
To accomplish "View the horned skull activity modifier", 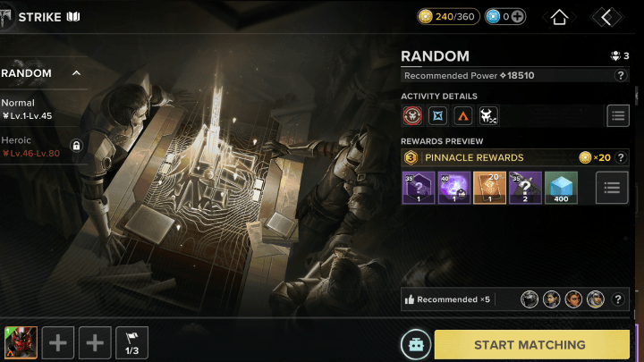I will point(488,115).
